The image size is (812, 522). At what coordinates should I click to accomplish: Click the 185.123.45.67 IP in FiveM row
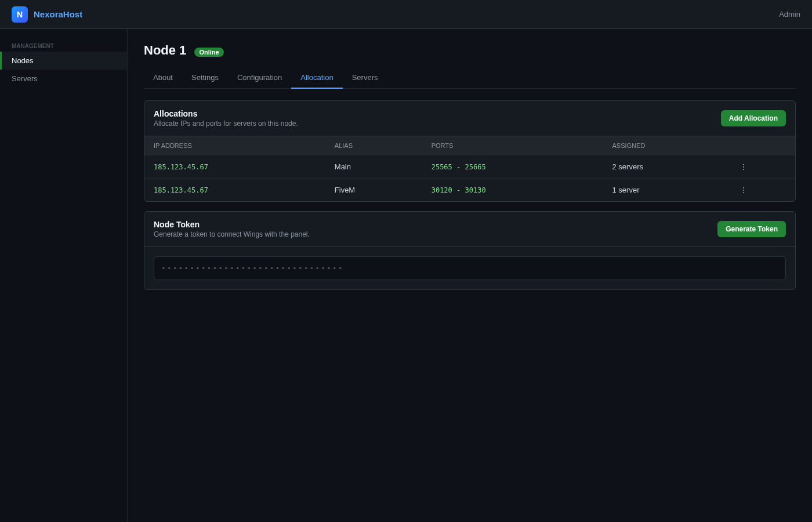[x=181, y=190]
